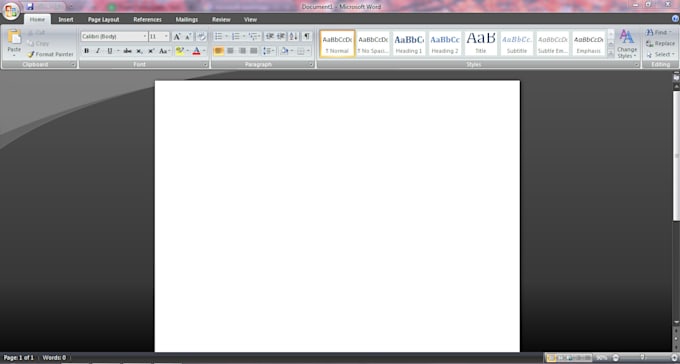Select the Print Layout view button
Viewport: 680px width, 364px height.
551,358
